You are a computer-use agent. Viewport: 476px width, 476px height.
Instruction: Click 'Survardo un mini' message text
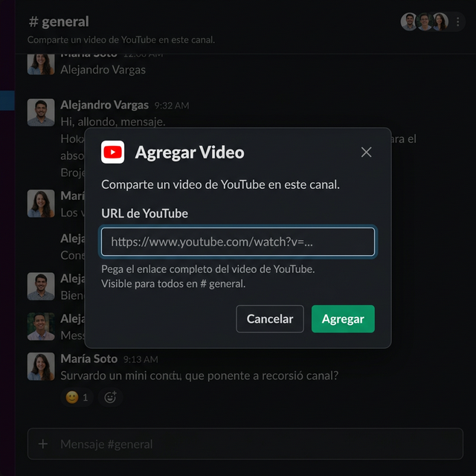pyautogui.click(x=199, y=376)
